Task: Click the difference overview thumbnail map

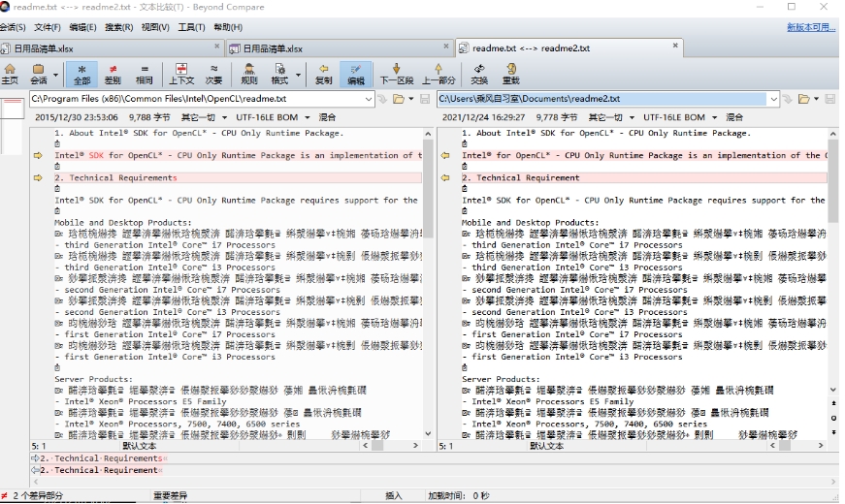Action: point(12,127)
